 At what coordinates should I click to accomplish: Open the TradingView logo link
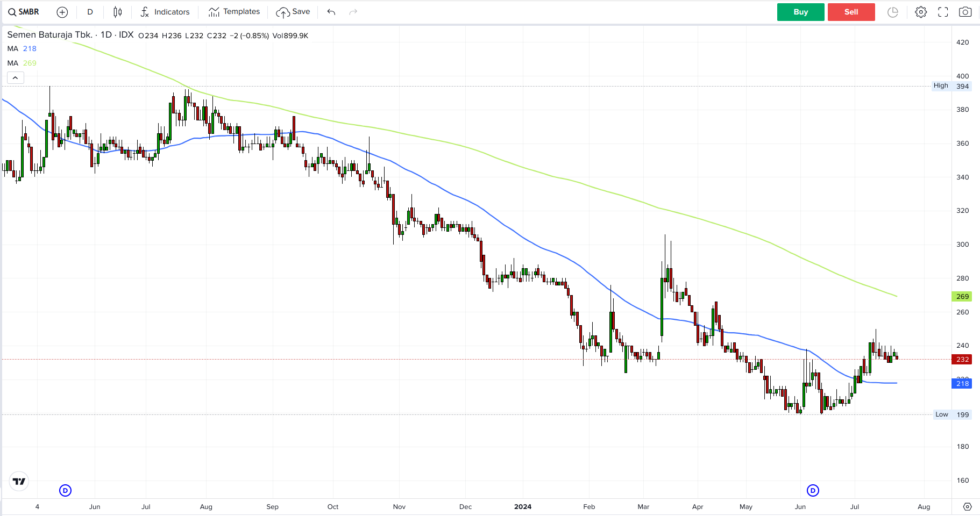(x=19, y=481)
